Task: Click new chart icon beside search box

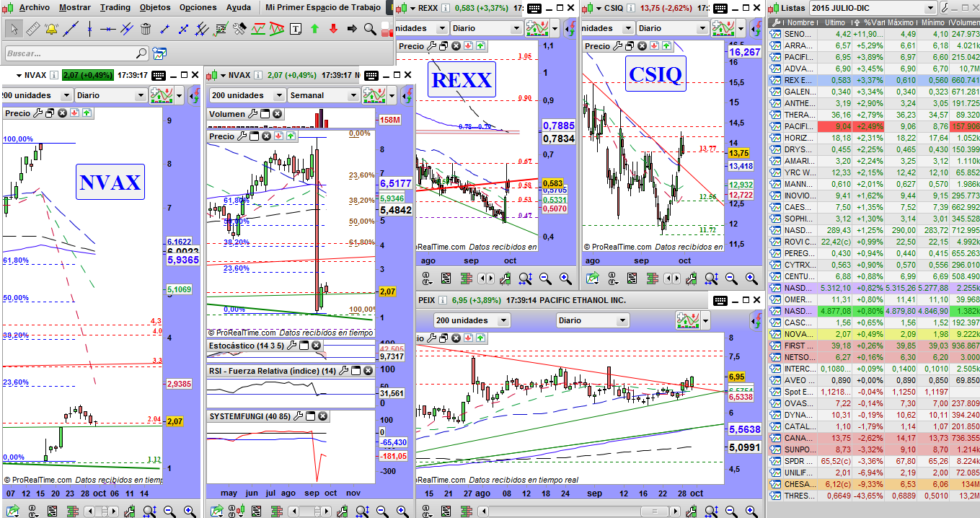Action: (159, 53)
